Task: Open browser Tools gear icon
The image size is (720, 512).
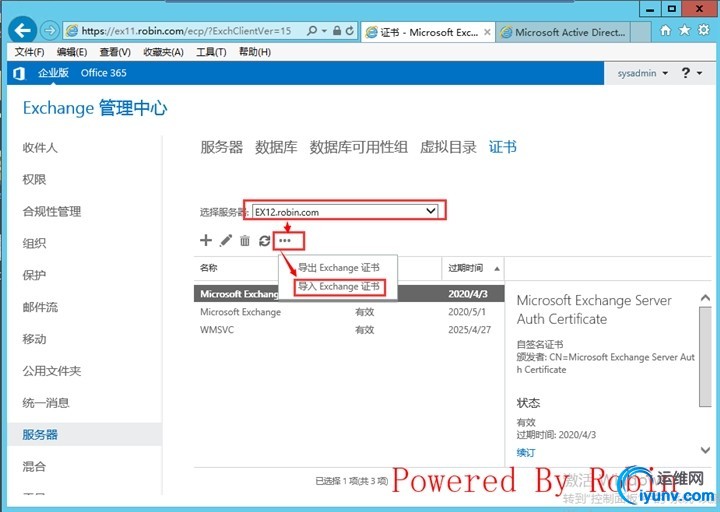Action: tap(703, 30)
